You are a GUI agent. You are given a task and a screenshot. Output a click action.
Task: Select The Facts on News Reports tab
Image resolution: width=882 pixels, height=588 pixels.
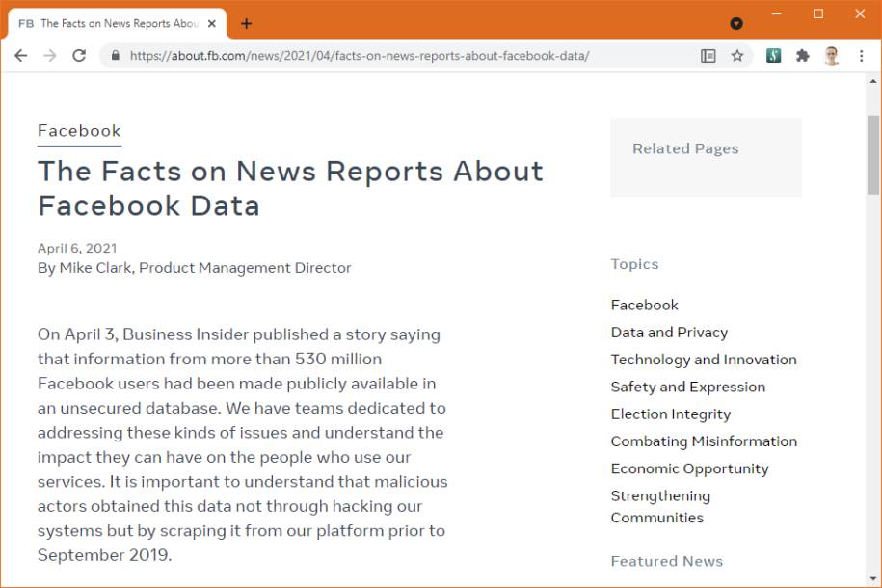point(117,24)
